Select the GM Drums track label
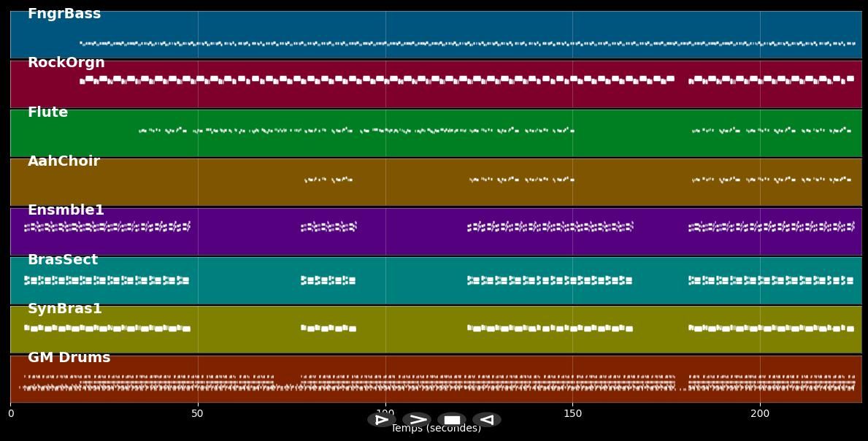This screenshot has height=441, width=868. (68, 357)
